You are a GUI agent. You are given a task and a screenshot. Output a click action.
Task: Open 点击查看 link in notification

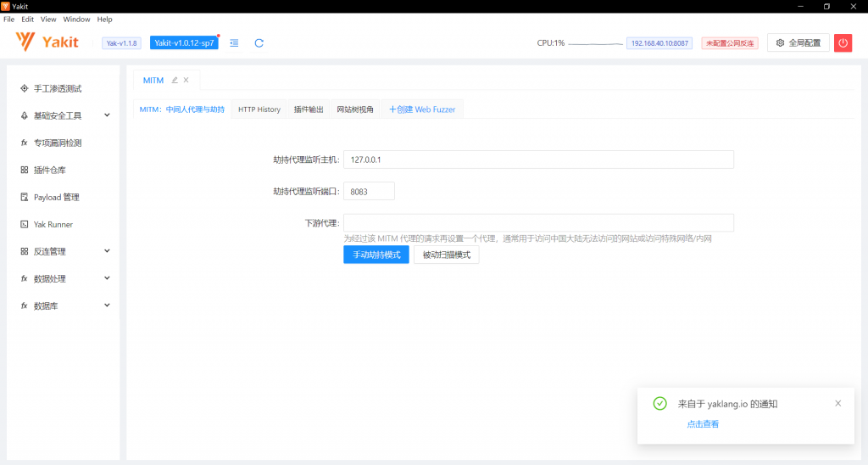click(x=703, y=424)
